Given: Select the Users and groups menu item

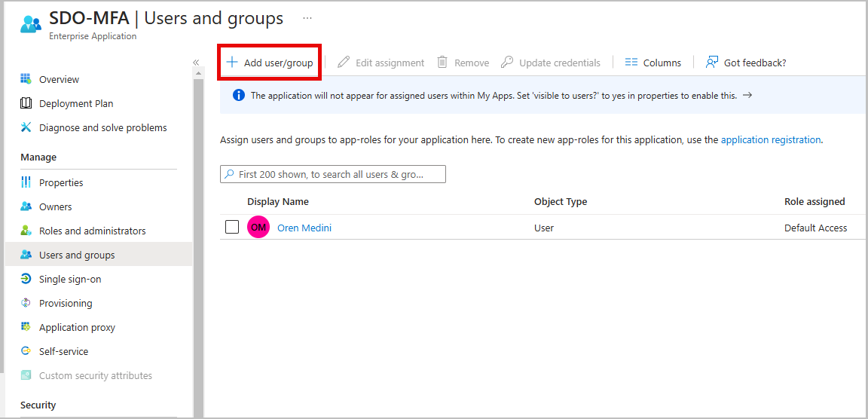Looking at the screenshot, I should point(99,255).
